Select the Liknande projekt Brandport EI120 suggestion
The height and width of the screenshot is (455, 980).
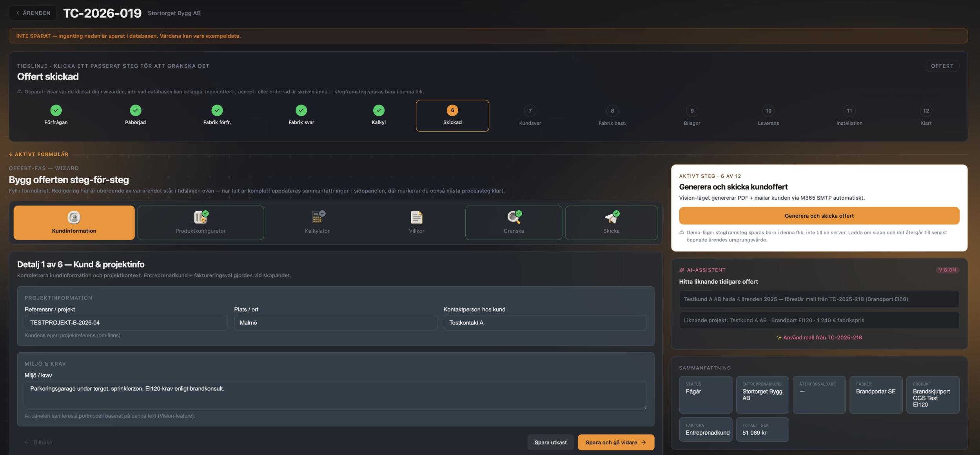click(x=819, y=320)
